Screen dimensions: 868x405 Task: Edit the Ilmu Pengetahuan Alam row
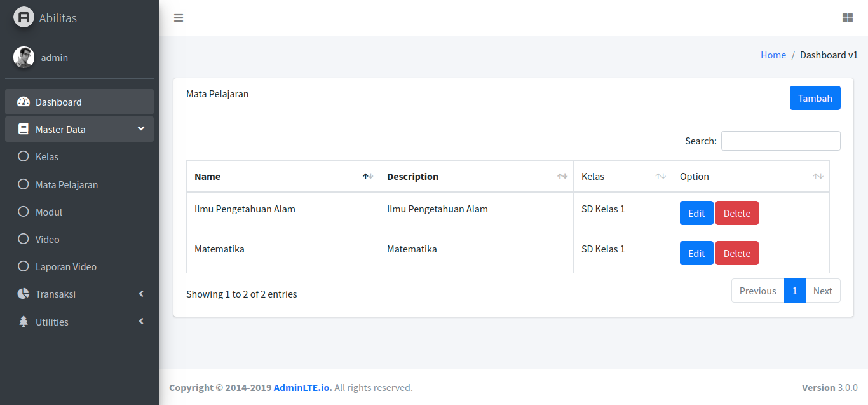point(696,213)
